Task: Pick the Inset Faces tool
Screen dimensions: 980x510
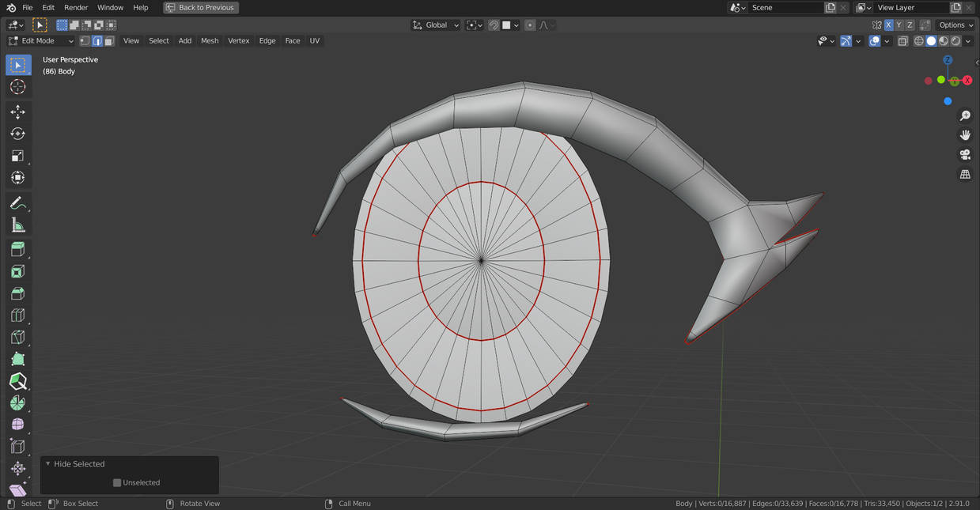Action: [x=17, y=272]
